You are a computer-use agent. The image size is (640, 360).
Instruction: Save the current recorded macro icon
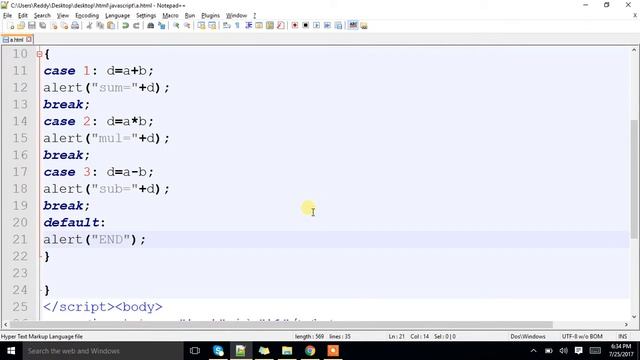(338, 26)
